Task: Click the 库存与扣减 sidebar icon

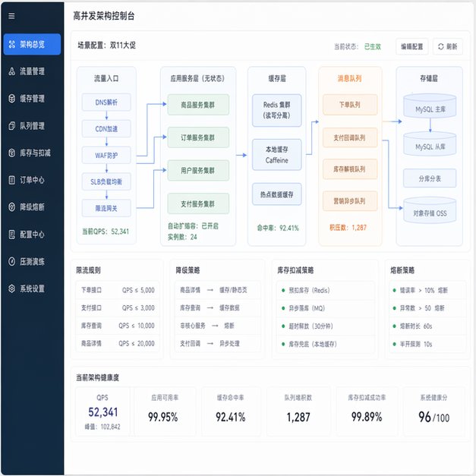Action: (x=12, y=153)
